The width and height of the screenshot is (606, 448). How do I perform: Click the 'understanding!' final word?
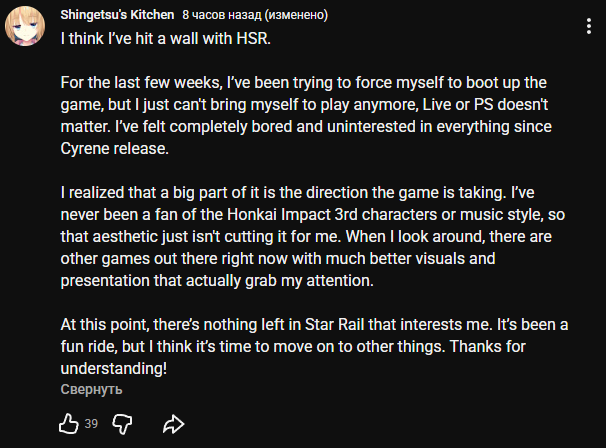point(113,369)
